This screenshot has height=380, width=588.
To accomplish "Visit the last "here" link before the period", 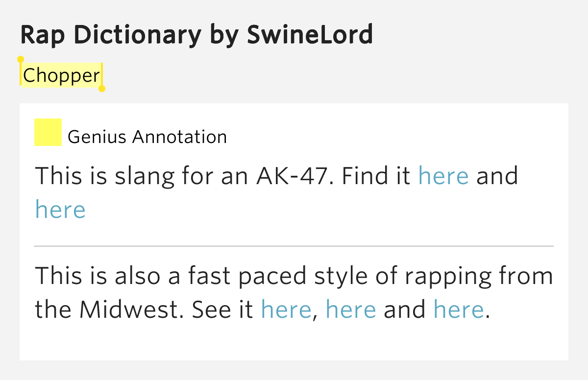I will point(459,309).
